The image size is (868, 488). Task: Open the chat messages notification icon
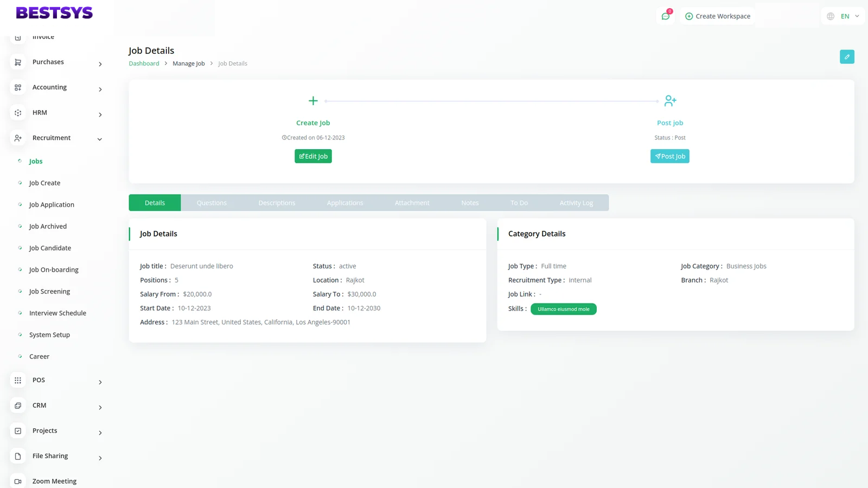pyautogui.click(x=665, y=16)
